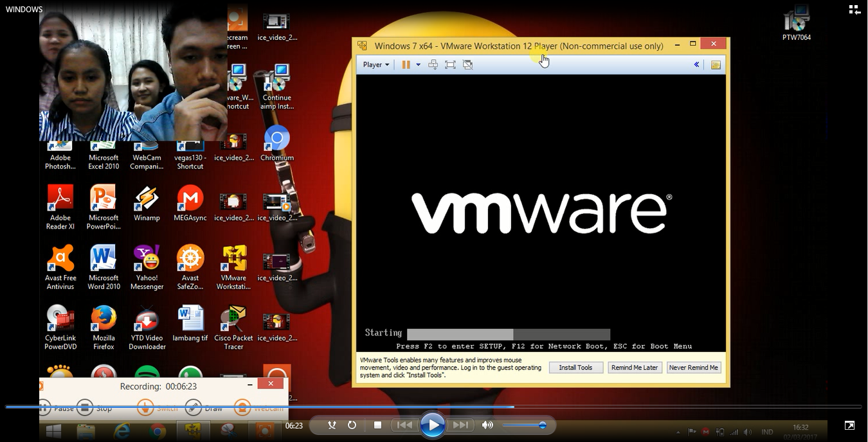Viewport: 868px width, 442px height.
Task: Open Microsoft PowerPoint desktop shortcut
Action: tap(104, 207)
